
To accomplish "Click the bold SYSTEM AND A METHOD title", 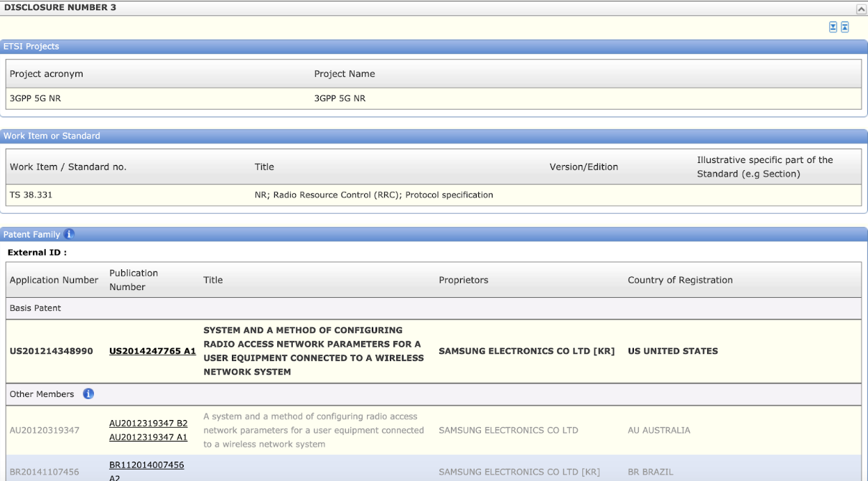I will [x=314, y=351].
